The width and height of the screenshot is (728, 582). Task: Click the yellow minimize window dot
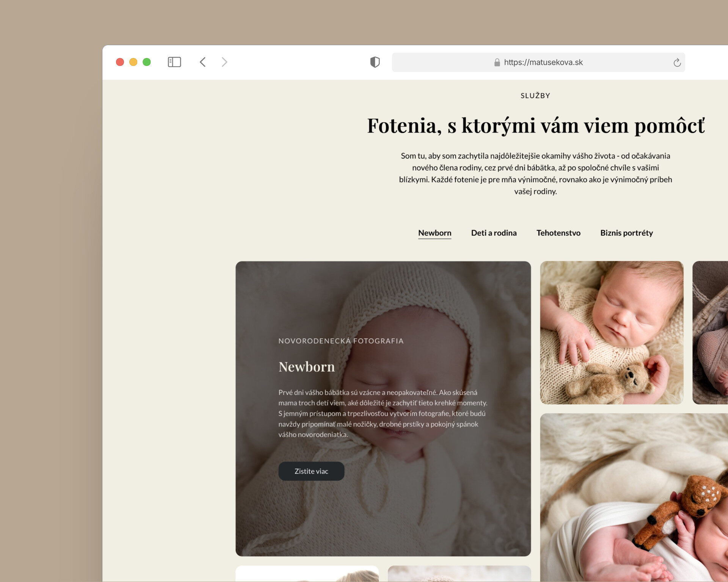tap(133, 62)
